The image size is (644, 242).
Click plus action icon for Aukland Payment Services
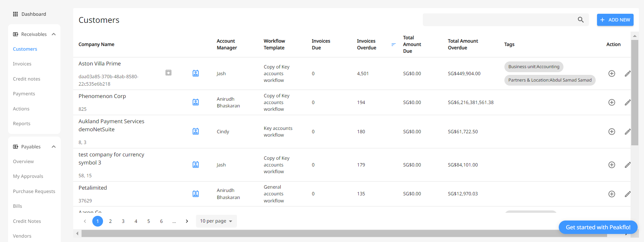point(612,132)
